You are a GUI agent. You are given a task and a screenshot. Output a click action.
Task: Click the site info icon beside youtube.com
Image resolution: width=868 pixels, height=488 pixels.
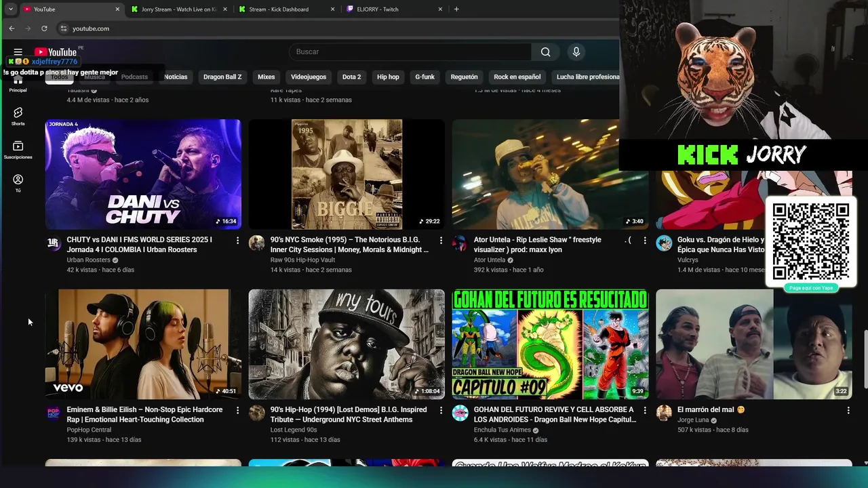(x=64, y=28)
